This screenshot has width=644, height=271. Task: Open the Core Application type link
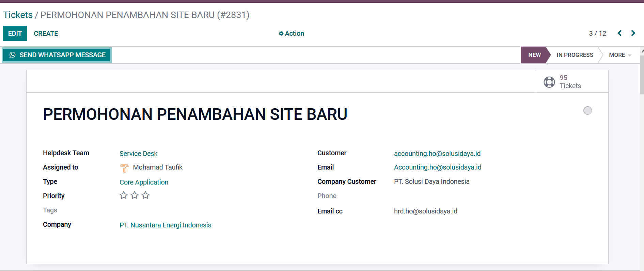coord(144,182)
